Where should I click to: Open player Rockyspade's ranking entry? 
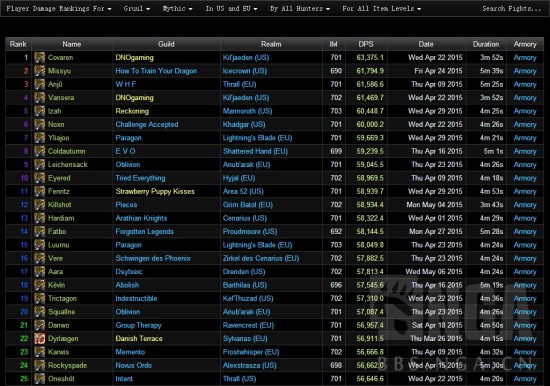point(67,365)
